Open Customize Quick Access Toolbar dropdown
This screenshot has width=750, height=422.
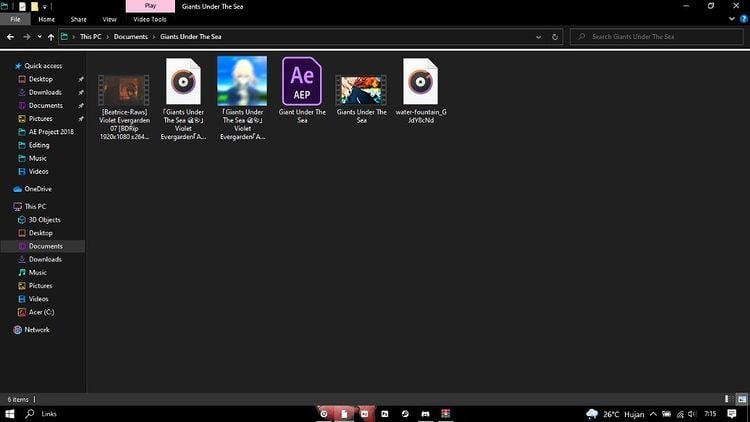coord(44,7)
